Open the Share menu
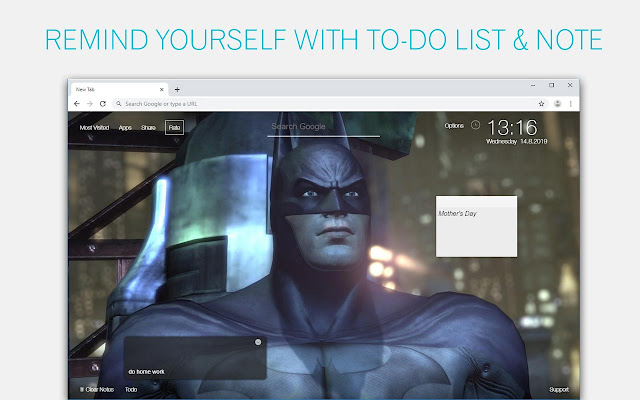 click(x=148, y=127)
